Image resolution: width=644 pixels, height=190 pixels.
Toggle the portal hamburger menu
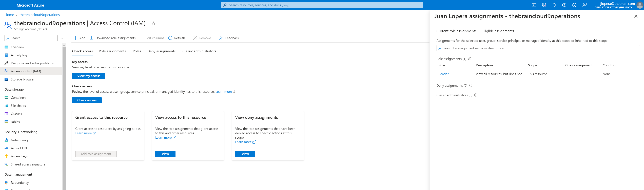tap(5, 5)
